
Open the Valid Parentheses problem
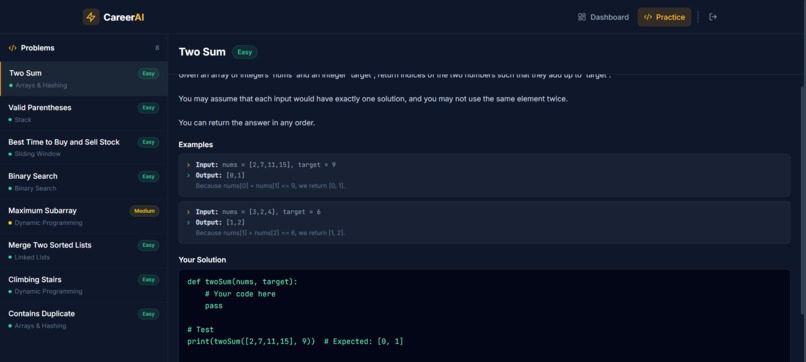[84, 113]
